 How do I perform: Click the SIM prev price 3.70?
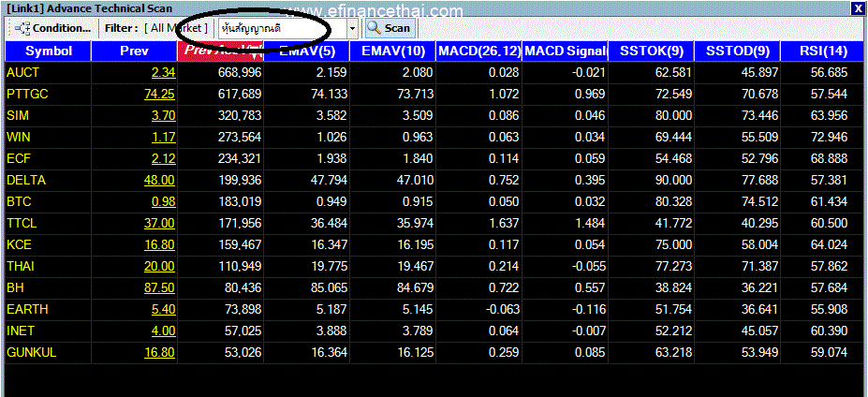coord(163,116)
